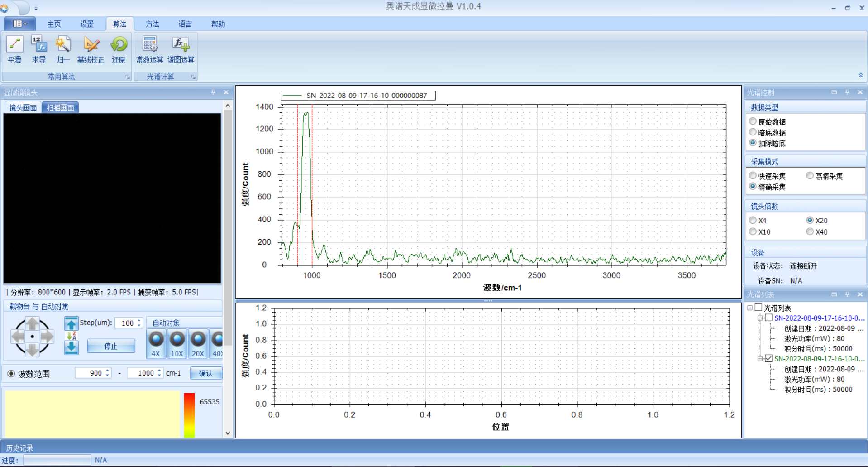The width and height of the screenshot is (868, 467).
Task: Maximize the 光谱控制 panel
Action: click(834, 92)
